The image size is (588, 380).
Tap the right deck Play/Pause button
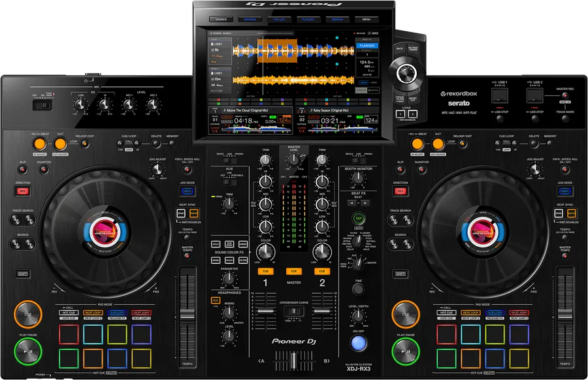406,351
